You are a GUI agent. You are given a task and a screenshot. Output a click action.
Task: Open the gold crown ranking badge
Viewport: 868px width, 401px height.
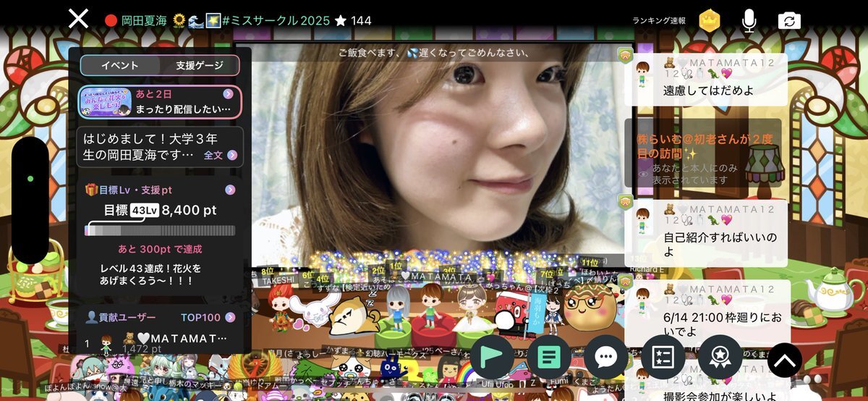point(710,20)
